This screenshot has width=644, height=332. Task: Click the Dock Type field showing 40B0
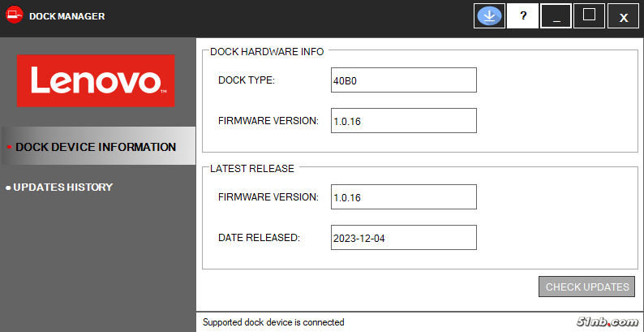coord(403,80)
